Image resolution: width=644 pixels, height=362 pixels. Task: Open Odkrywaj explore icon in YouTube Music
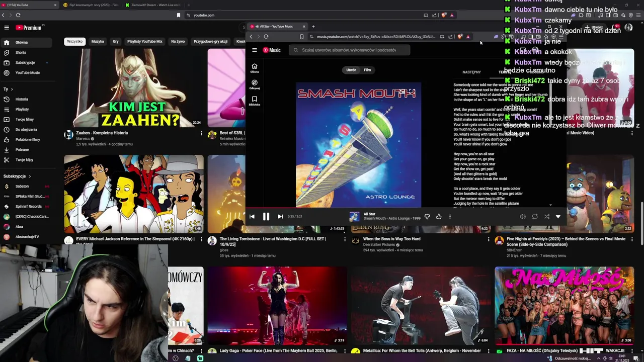point(255,84)
